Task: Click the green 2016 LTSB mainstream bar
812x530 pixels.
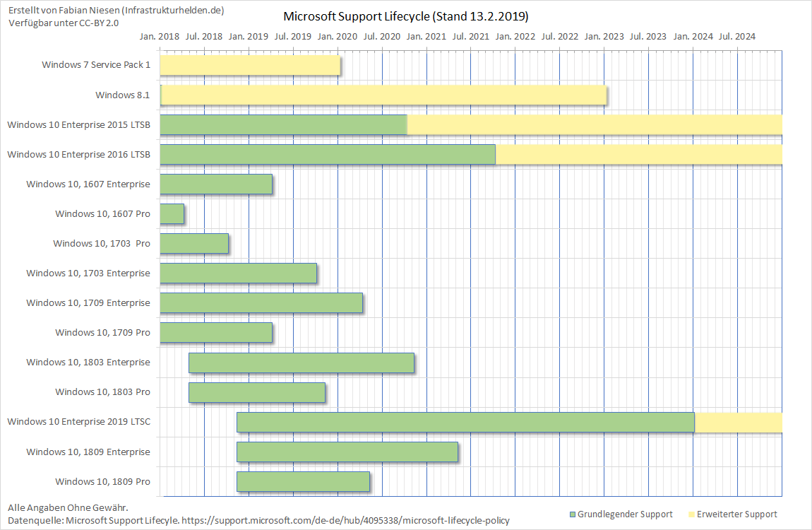Action: click(328, 154)
